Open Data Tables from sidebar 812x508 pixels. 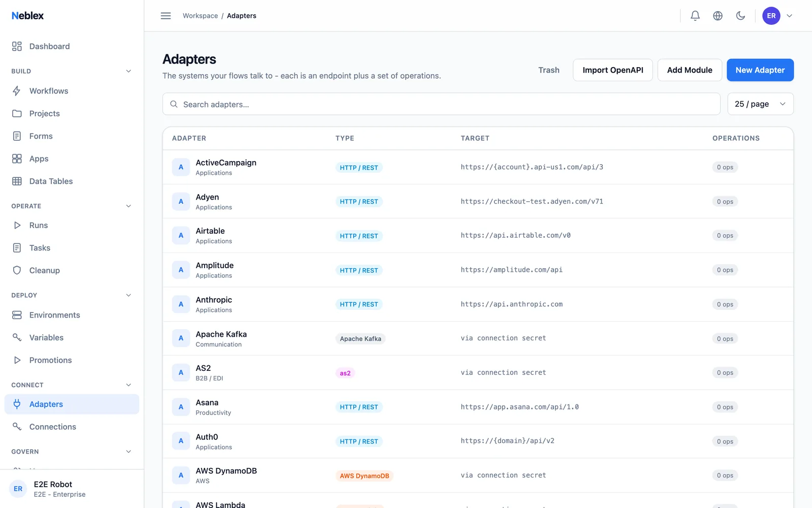coord(72,181)
